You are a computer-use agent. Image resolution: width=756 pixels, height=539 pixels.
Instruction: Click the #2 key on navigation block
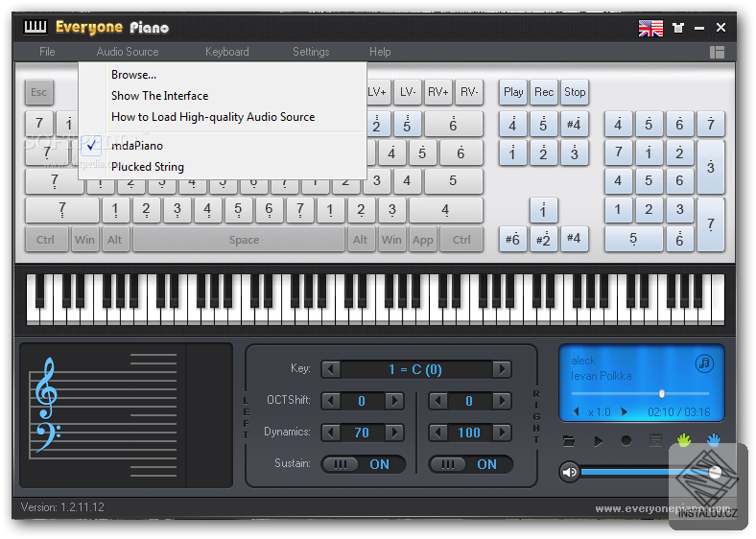[x=543, y=239]
